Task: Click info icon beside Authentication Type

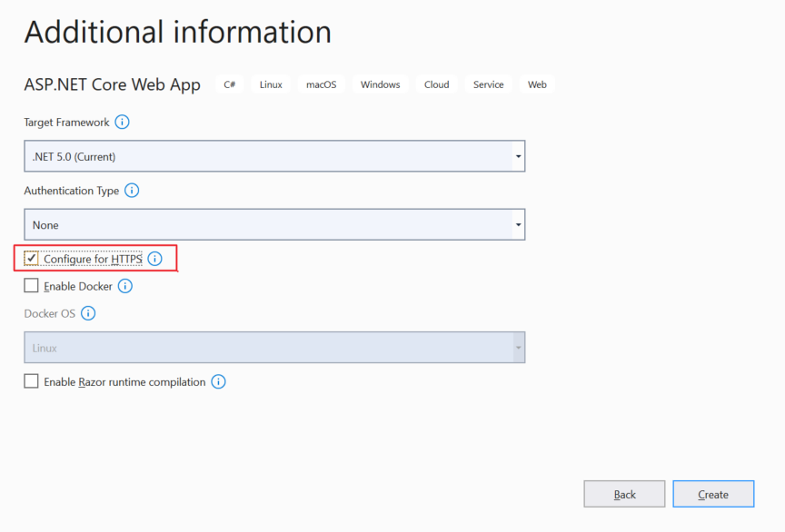Action: point(132,191)
